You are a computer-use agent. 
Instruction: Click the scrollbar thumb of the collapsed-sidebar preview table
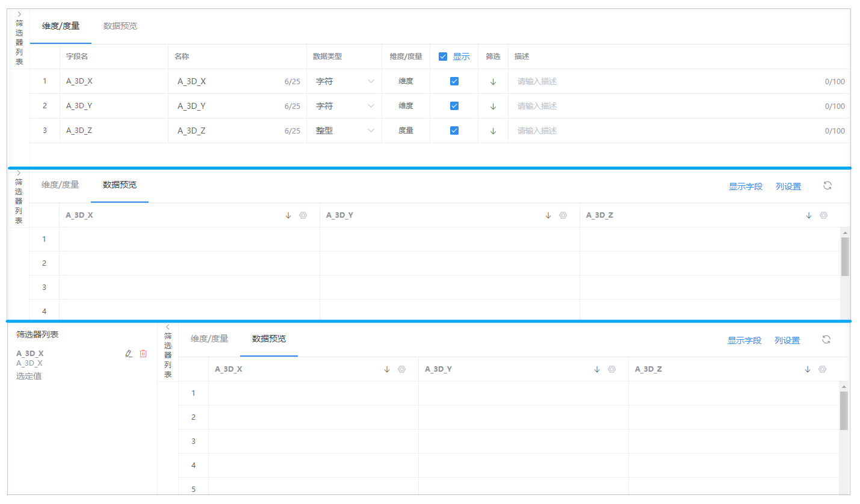coord(845,257)
